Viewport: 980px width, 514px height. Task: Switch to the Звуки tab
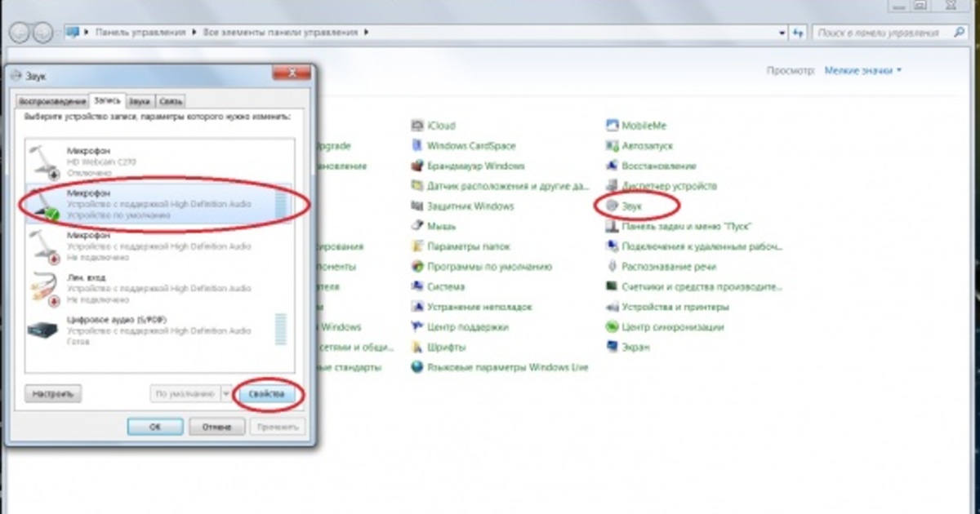coord(140,102)
